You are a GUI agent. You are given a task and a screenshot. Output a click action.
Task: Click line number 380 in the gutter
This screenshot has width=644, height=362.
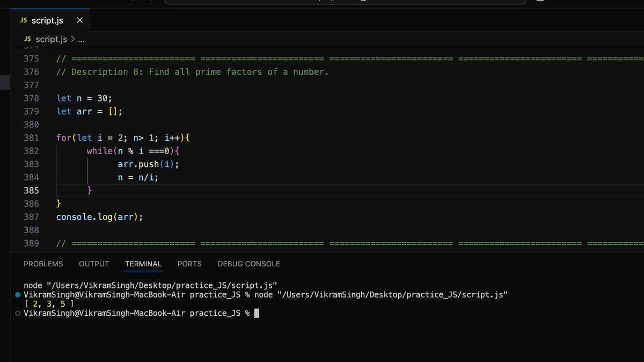tap(32, 125)
